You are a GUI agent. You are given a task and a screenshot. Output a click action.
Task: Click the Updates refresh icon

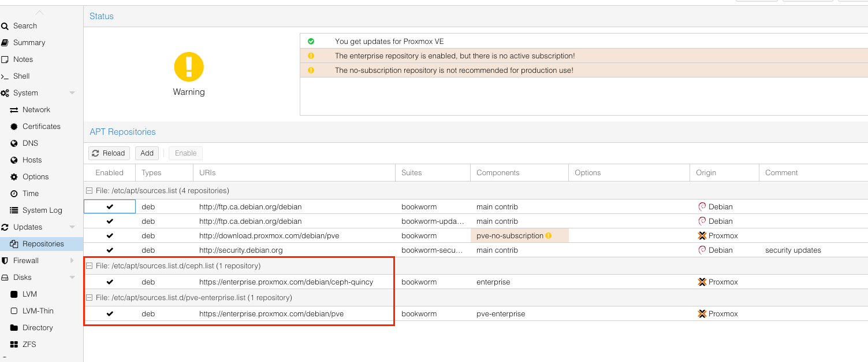(x=5, y=227)
